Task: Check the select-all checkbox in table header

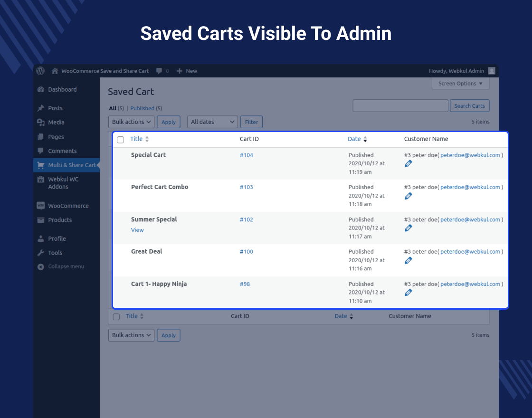Action: (x=121, y=140)
